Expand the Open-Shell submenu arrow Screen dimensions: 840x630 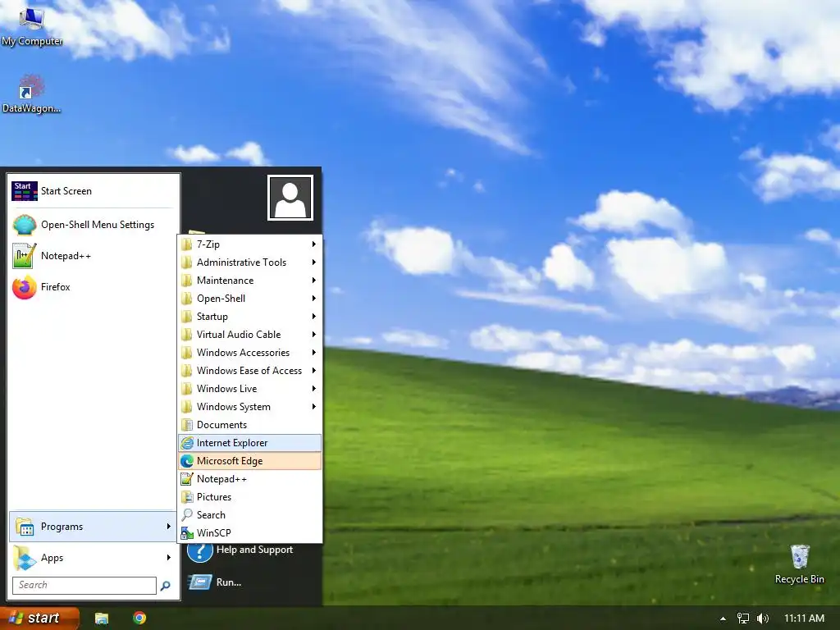pos(314,299)
